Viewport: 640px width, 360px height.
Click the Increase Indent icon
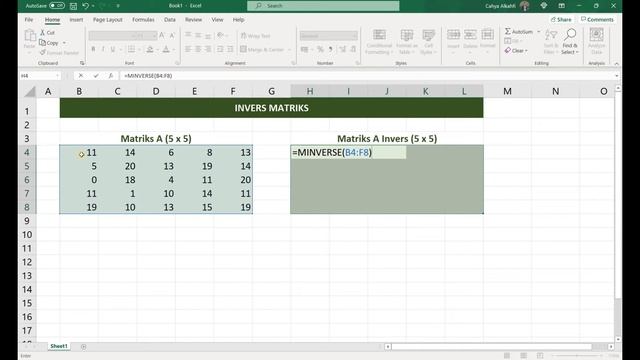point(230,49)
